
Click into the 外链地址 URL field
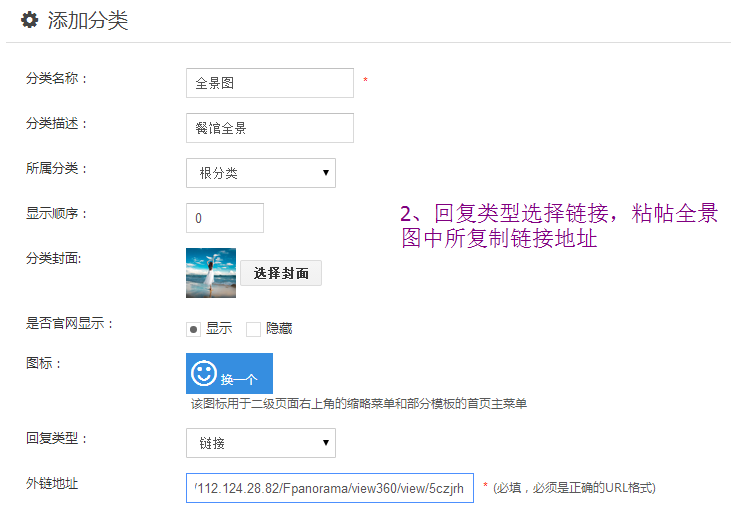point(329,488)
